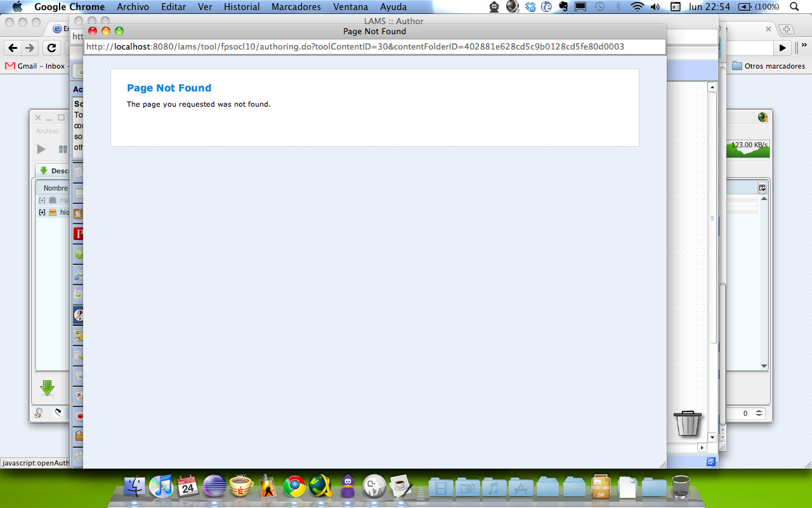Open Gmail Inbox bookmark

35,66
